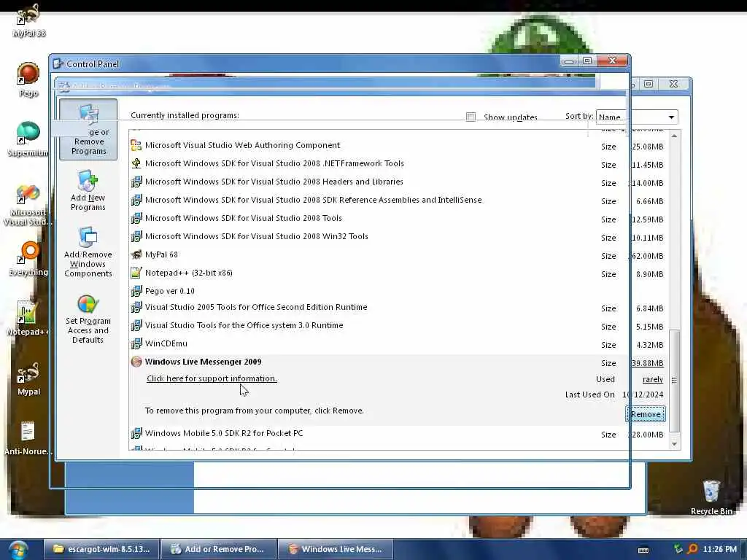Image resolution: width=747 pixels, height=560 pixels.
Task: Open the Recycle Bin
Action: pyautogui.click(x=711, y=497)
